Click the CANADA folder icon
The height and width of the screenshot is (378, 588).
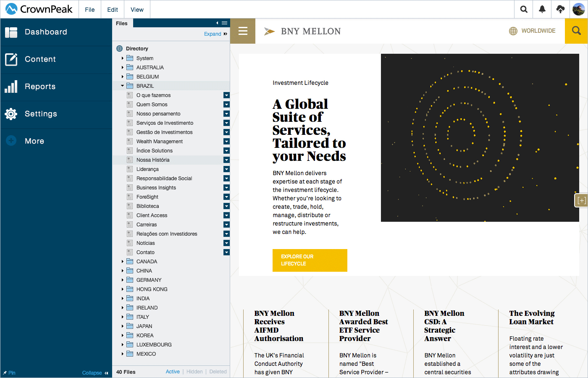pos(130,261)
